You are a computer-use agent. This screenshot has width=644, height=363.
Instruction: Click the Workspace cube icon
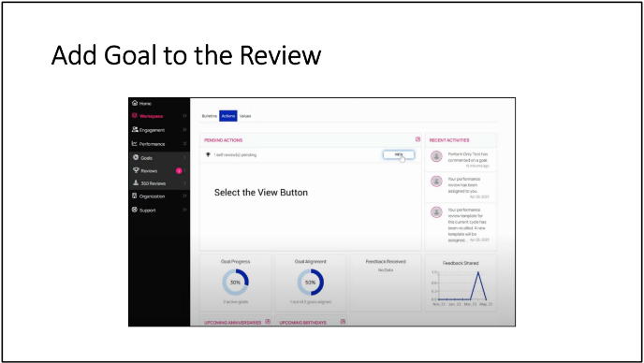(x=134, y=115)
